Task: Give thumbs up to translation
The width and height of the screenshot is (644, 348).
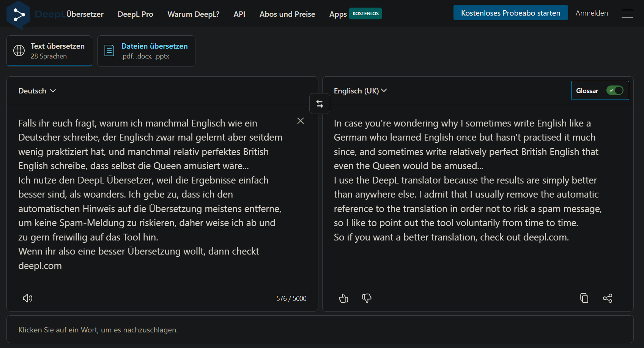Action: coord(343,298)
